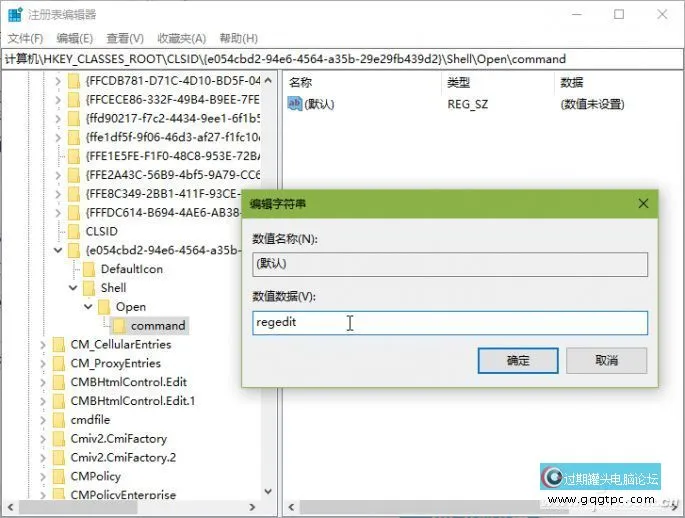Click the tree pane scroll up arrow
This screenshot has width=685, height=518.
(x=268, y=80)
